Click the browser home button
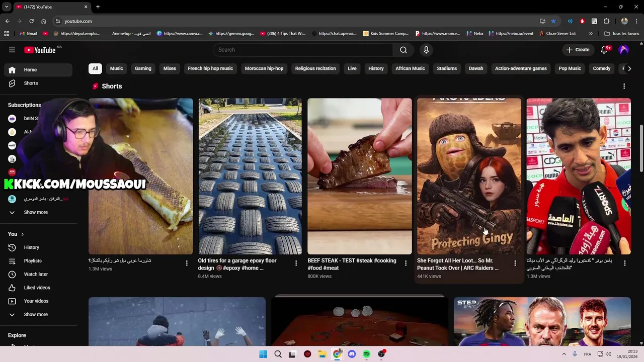Image resolution: width=644 pixels, height=362 pixels. (43, 21)
